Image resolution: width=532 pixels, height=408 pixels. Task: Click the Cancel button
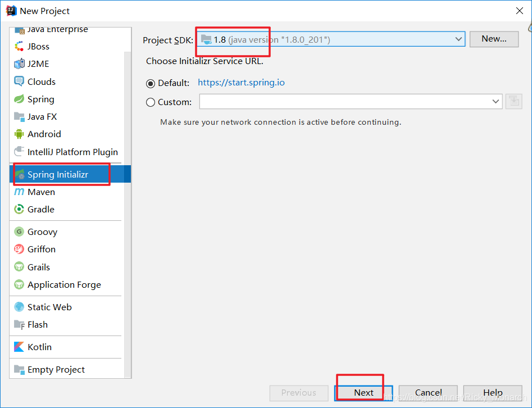428,393
